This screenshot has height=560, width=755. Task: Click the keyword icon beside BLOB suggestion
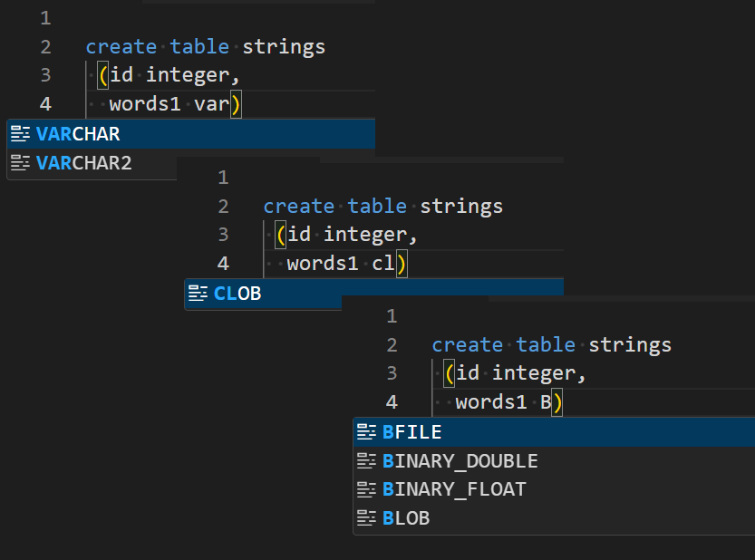click(x=366, y=518)
